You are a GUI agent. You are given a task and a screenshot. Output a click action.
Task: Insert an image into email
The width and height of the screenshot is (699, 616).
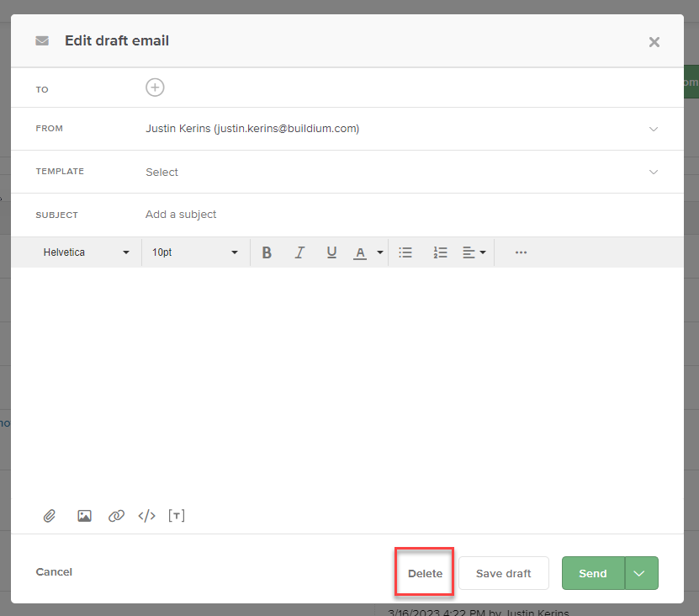coord(84,516)
